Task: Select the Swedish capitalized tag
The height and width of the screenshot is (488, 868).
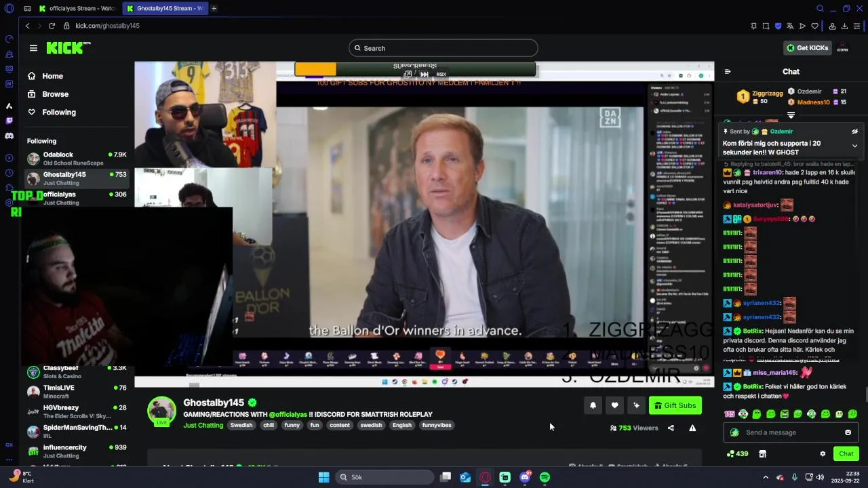Action: pos(241,425)
